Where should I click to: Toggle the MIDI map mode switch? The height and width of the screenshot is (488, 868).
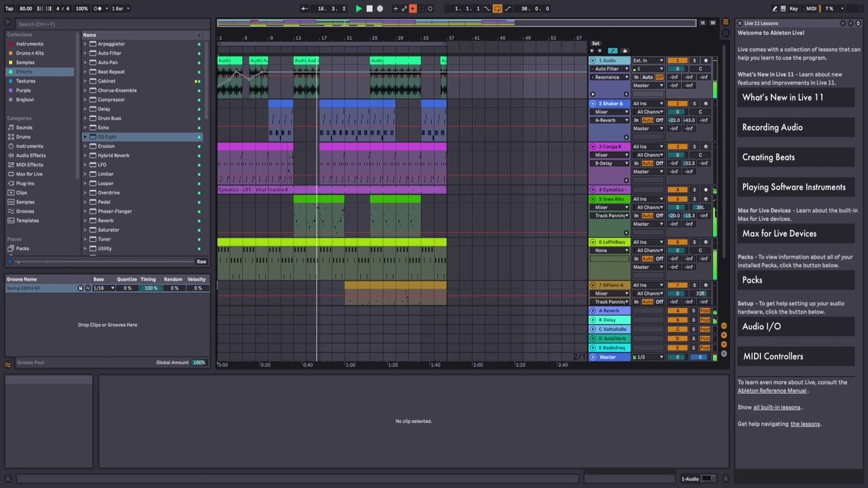(x=811, y=9)
